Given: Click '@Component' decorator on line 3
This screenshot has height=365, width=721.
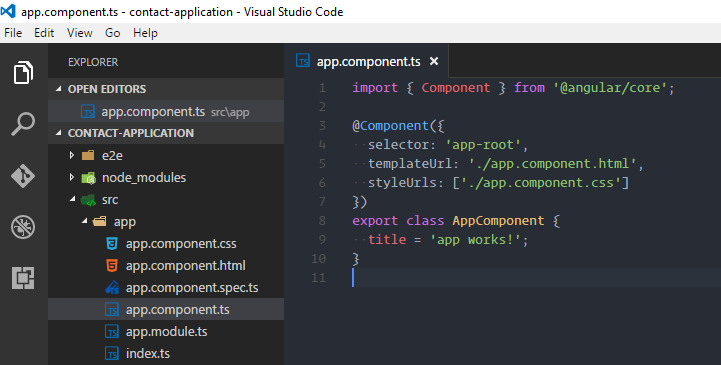Looking at the screenshot, I should pos(390,126).
